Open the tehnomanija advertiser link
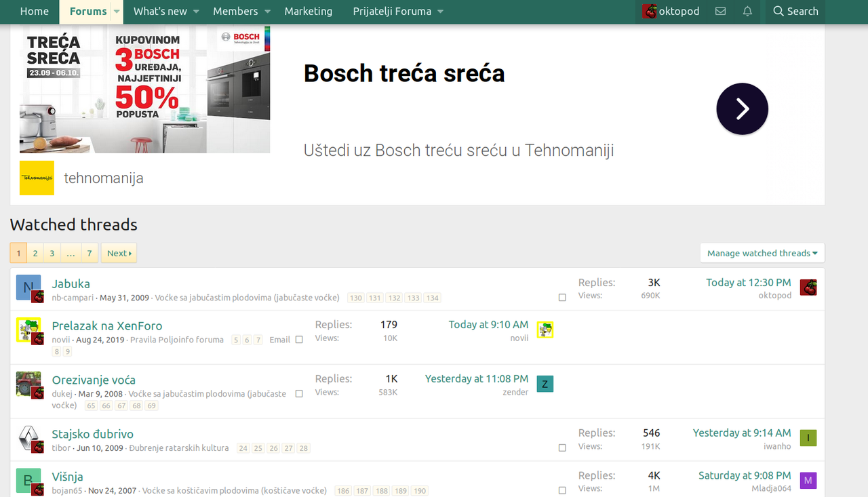868x497 pixels. [x=104, y=178]
